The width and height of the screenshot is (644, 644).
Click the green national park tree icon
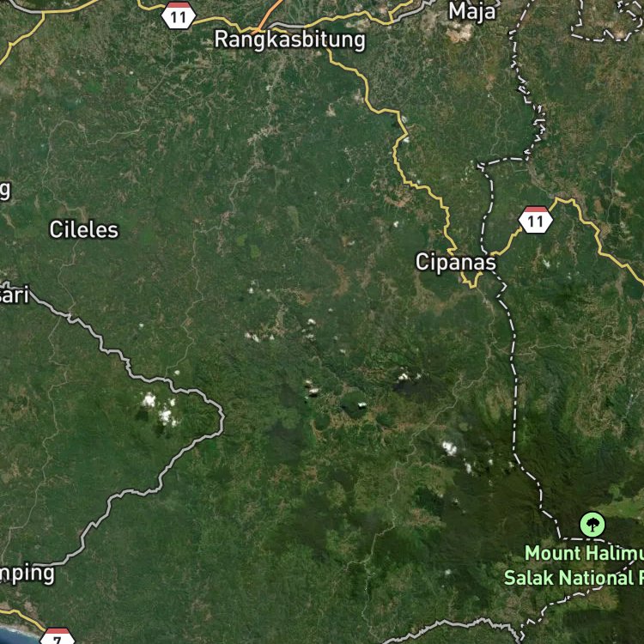point(592,525)
